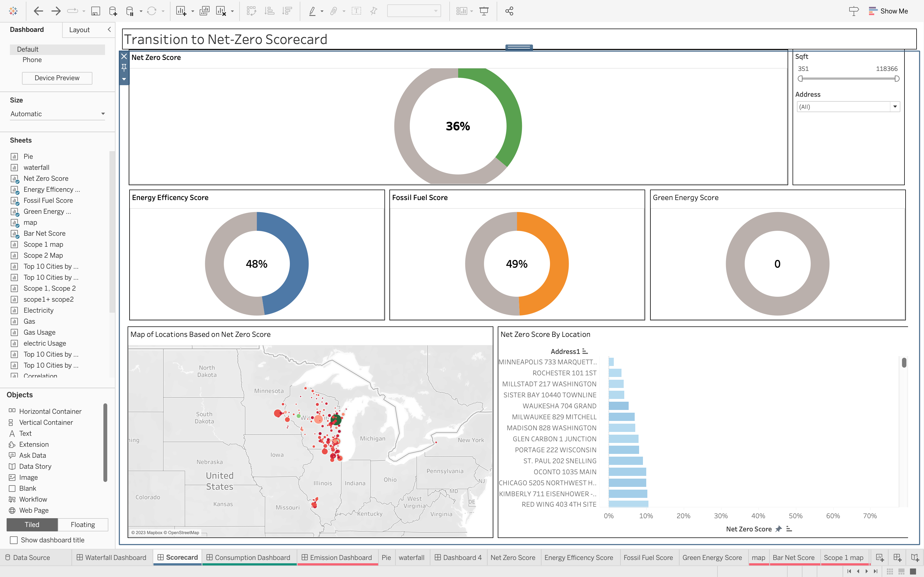This screenshot has height=577, width=924.
Task: Toggle Show dashboard title checkbox
Action: (14, 540)
